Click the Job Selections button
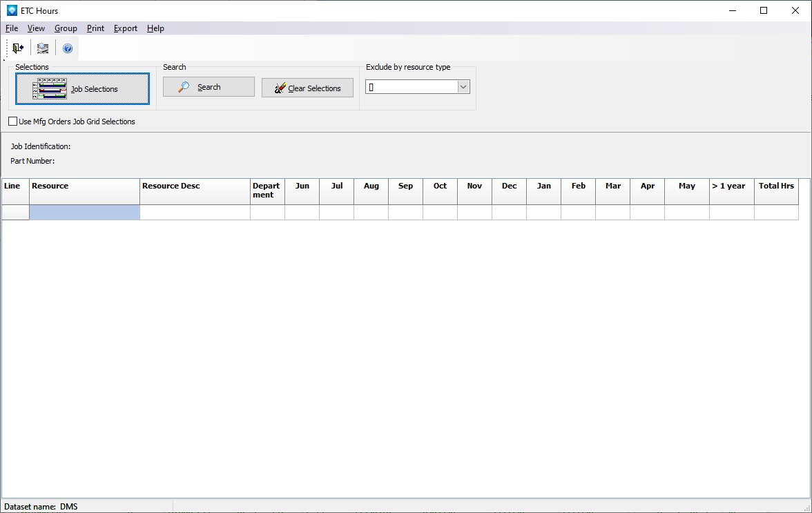Screen dimensions: 812x513 tap(82, 89)
